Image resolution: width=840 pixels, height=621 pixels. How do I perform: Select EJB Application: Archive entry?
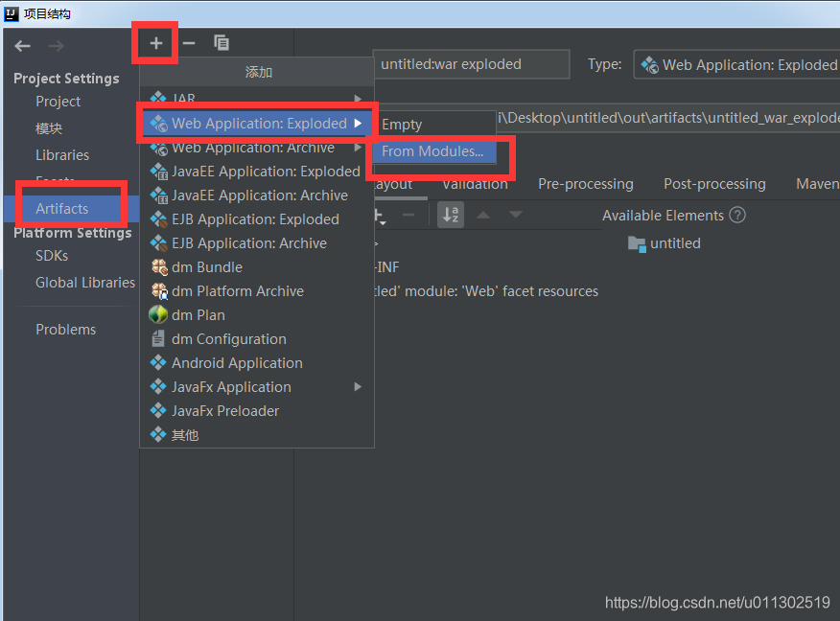(257, 243)
